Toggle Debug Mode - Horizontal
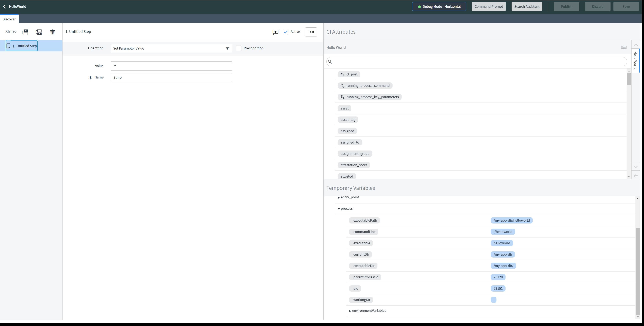Viewport: 644px width, 326px height. point(439,6)
